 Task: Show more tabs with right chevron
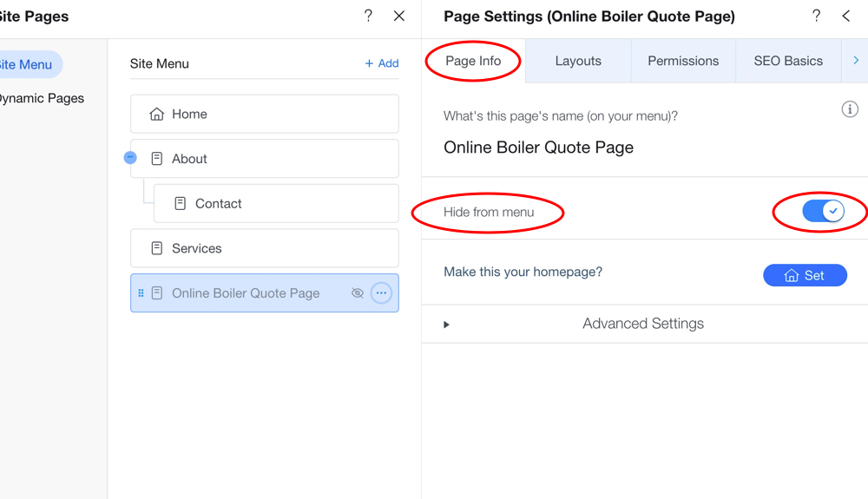[x=856, y=60]
